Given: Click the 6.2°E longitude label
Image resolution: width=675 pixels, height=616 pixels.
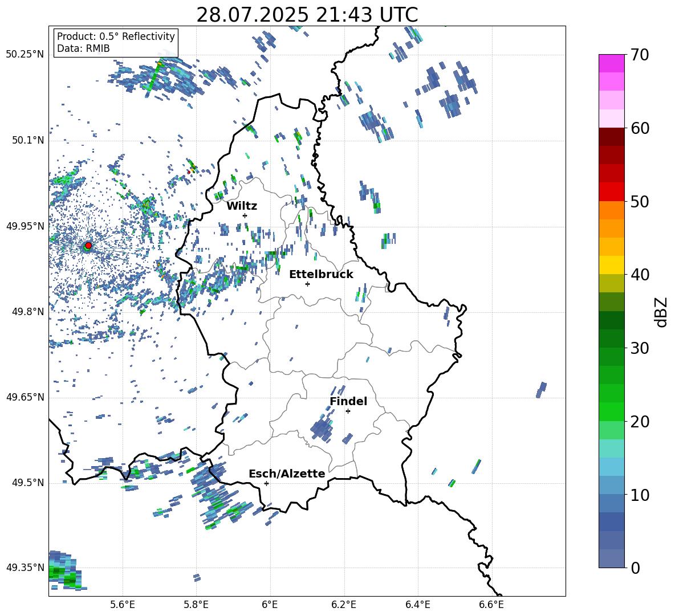Looking at the screenshot, I should [344, 605].
